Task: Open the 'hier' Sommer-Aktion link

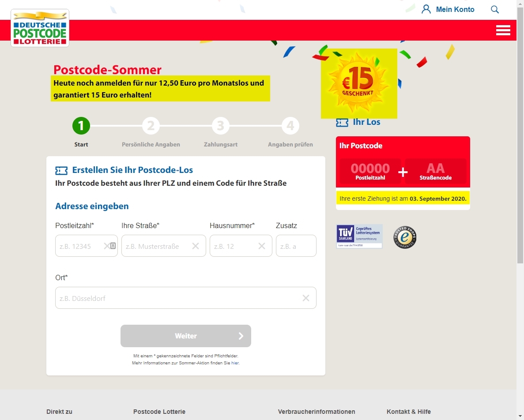Action: [x=235, y=363]
